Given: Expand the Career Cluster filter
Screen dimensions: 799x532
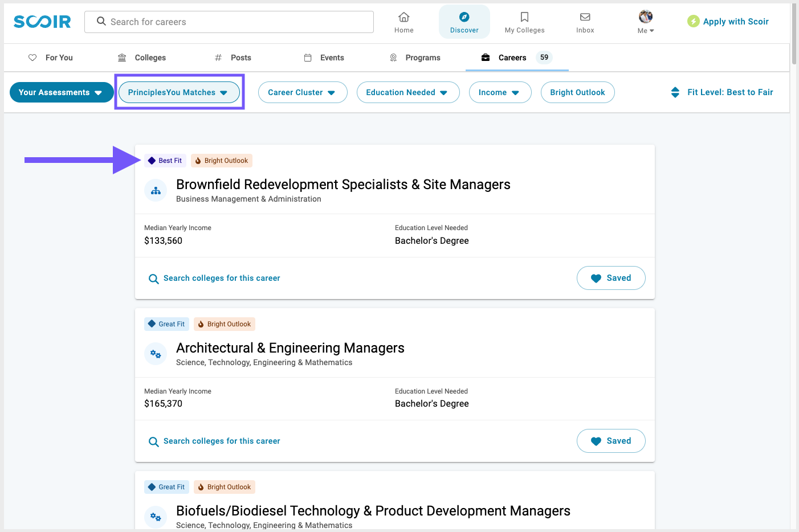Looking at the screenshot, I should [x=303, y=92].
